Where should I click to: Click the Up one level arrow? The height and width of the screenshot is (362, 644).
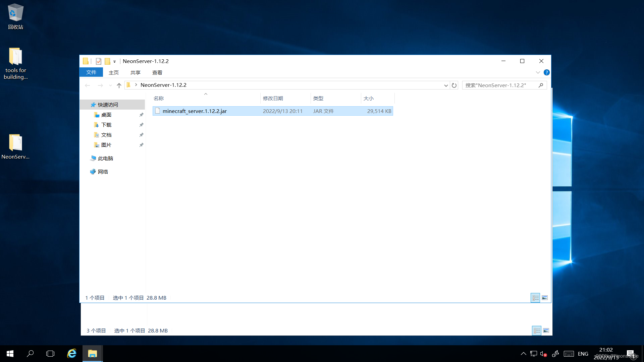(x=119, y=85)
